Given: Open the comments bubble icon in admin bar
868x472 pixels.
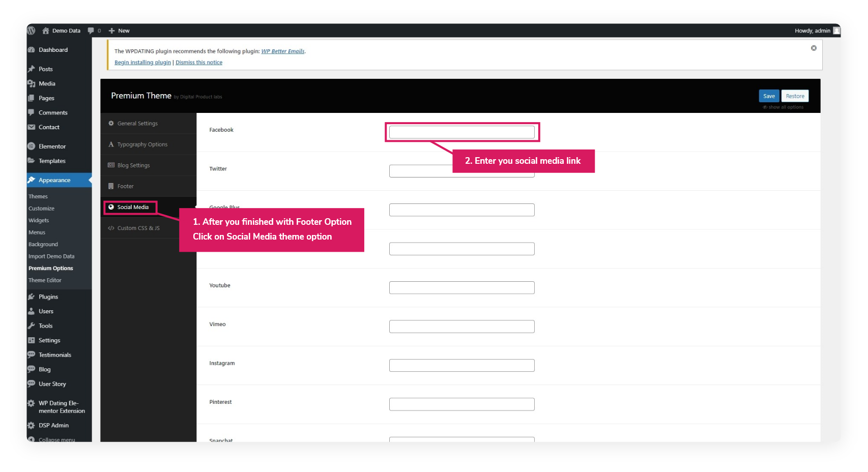Looking at the screenshot, I should click(91, 31).
